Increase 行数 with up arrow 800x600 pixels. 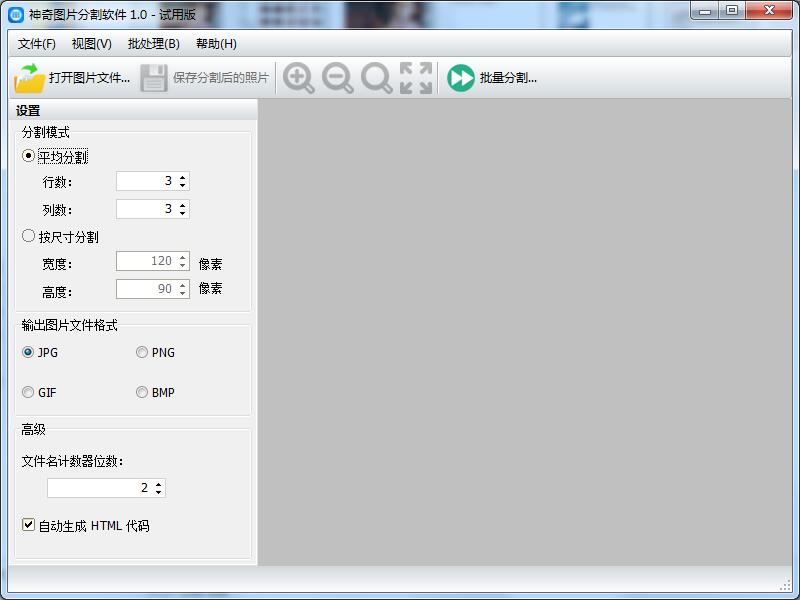click(x=183, y=177)
